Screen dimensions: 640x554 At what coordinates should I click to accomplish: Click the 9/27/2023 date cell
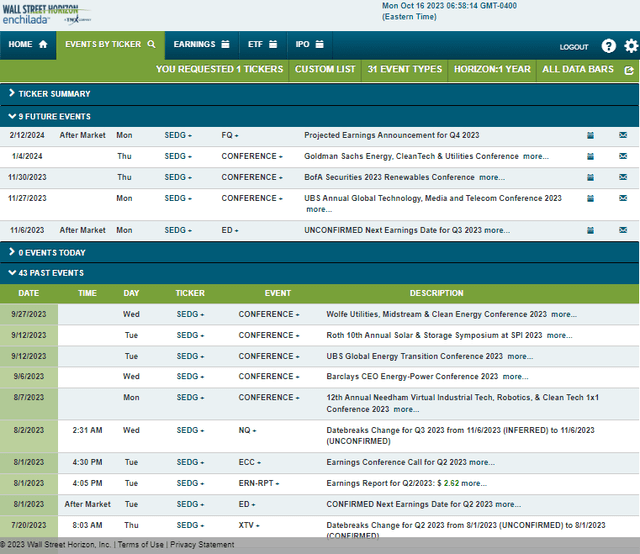29,314
